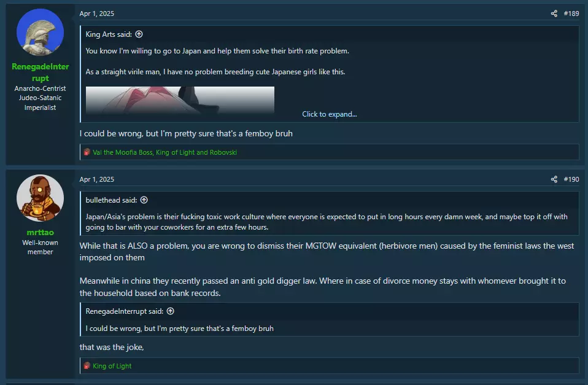Click the share icon on post #189
The height and width of the screenshot is (385, 588).
pyautogui.click(x=554, y=14)
